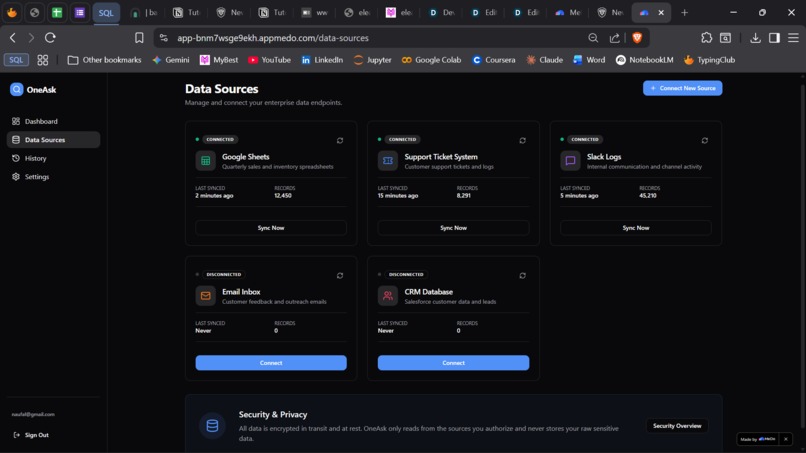
Task: Open the Claude bookmark
Action: pos(544,60)
